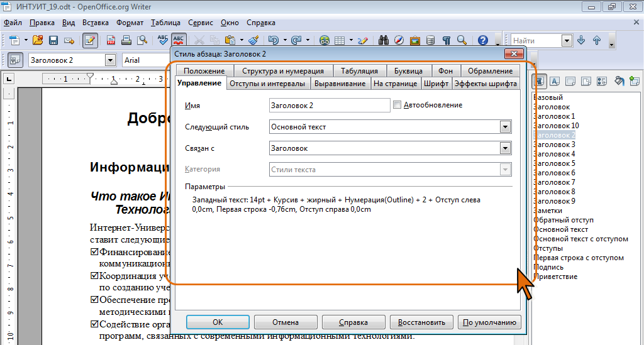
Task: Open Data Sources cylinder icon
Action: point(430,40)
